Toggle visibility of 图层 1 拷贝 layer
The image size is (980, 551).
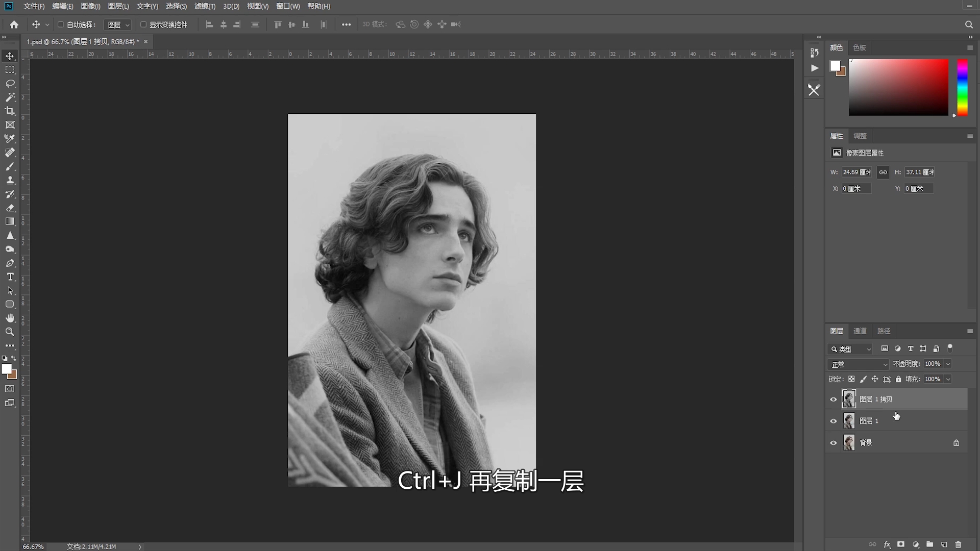(834, 399)
